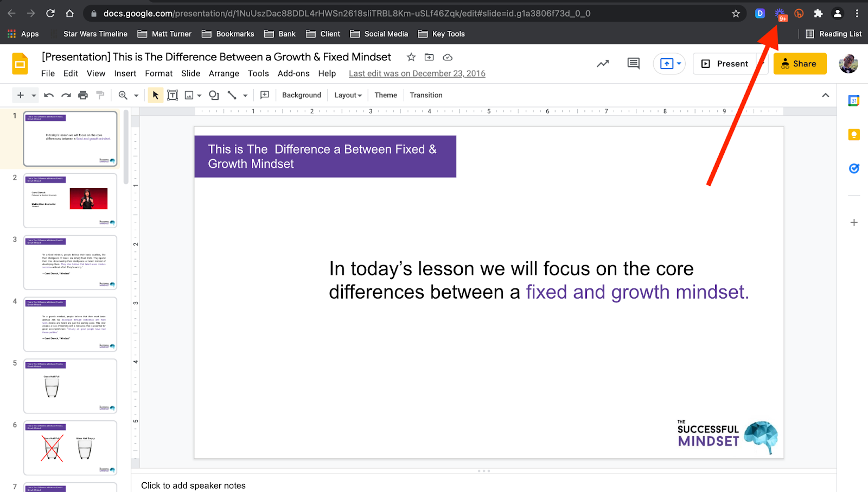Select slide 6 thumbnail with crossed glass
Viewport: 868px width, 492px height.
pyautogui.click(x=70, y=448)
